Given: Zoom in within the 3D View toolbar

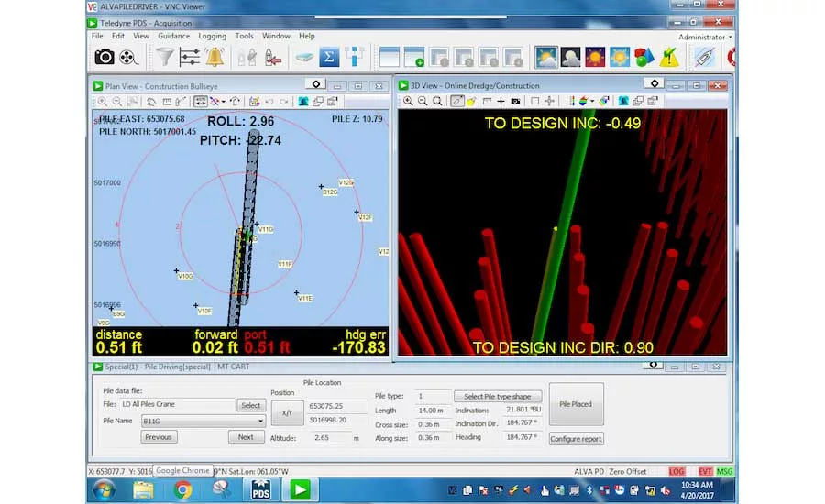Looking at the screenshot, I should 408,101.
